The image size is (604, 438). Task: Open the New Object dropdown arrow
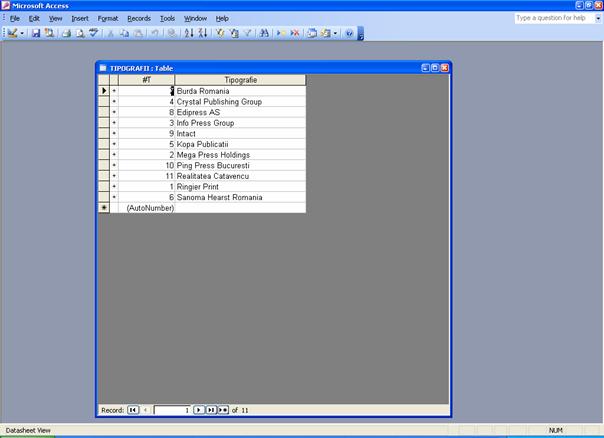tap(336, 33)
